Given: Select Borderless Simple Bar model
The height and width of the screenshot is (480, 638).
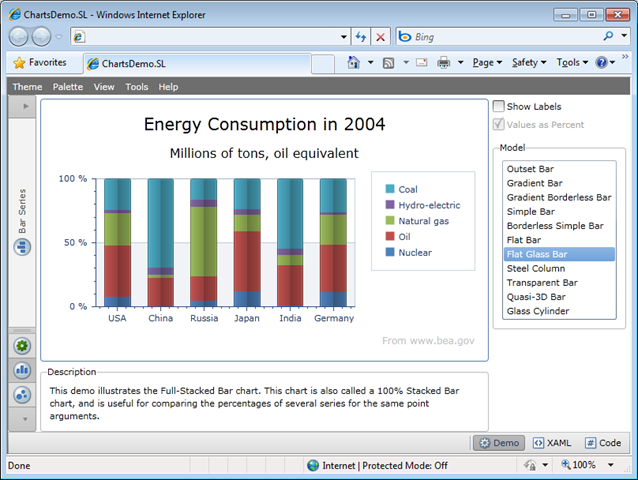Looking at the screenshot, I should tap(559, 226).
